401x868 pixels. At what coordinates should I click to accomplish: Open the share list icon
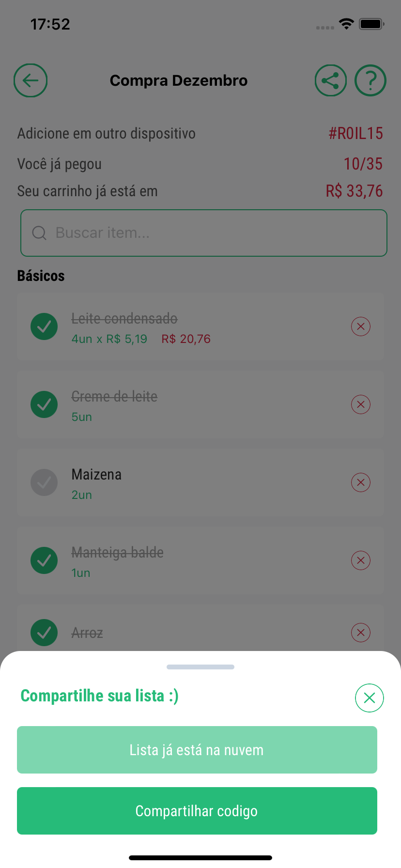(330, 80)
